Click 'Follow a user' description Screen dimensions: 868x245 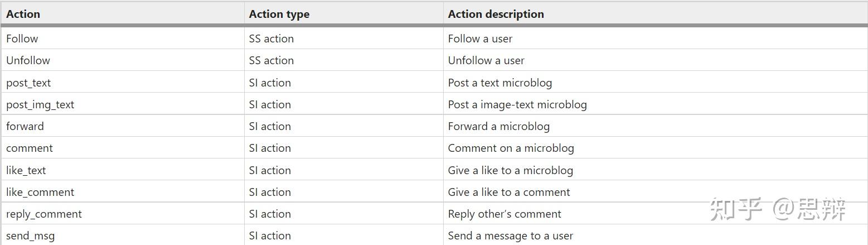pyautogui.click(x=480, y=39)
